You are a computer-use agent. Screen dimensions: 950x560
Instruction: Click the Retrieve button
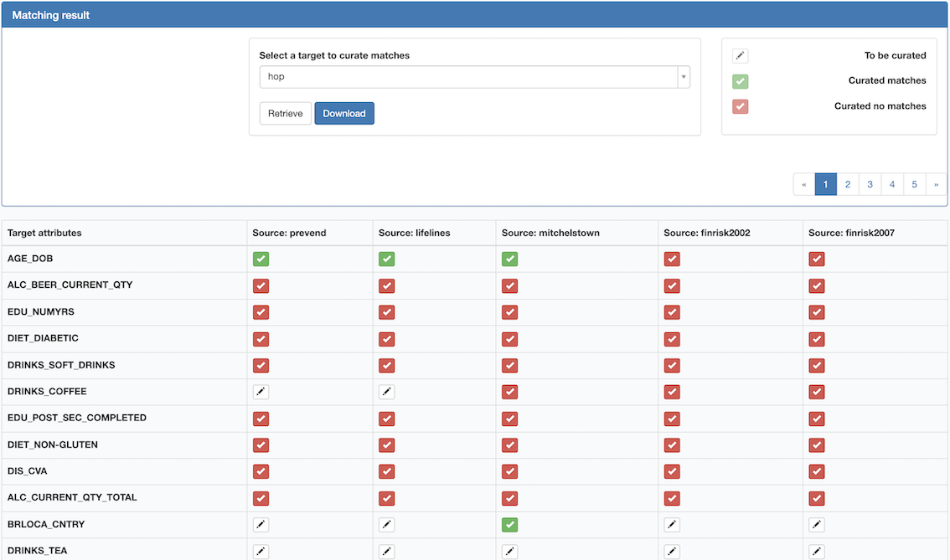tap(286, 114)
